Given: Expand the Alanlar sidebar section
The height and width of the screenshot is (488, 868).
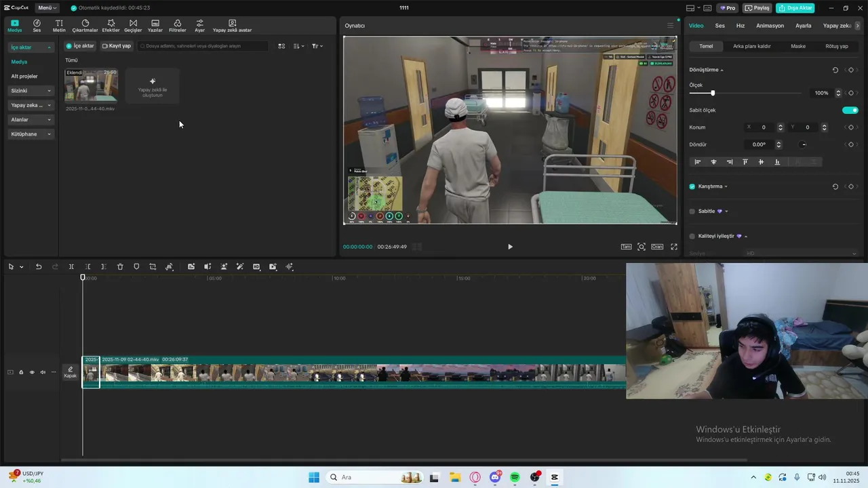Looking at the screenshot, I should (x=31, y=120).
